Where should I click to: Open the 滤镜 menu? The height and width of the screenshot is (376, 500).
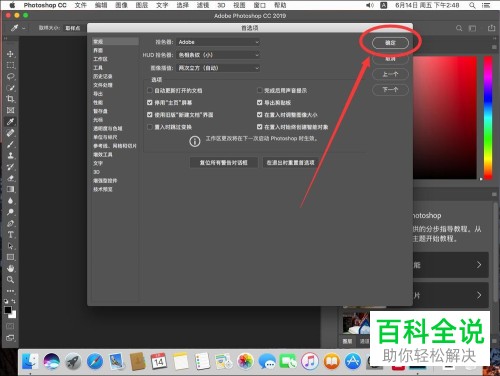[x=203, y=5]
